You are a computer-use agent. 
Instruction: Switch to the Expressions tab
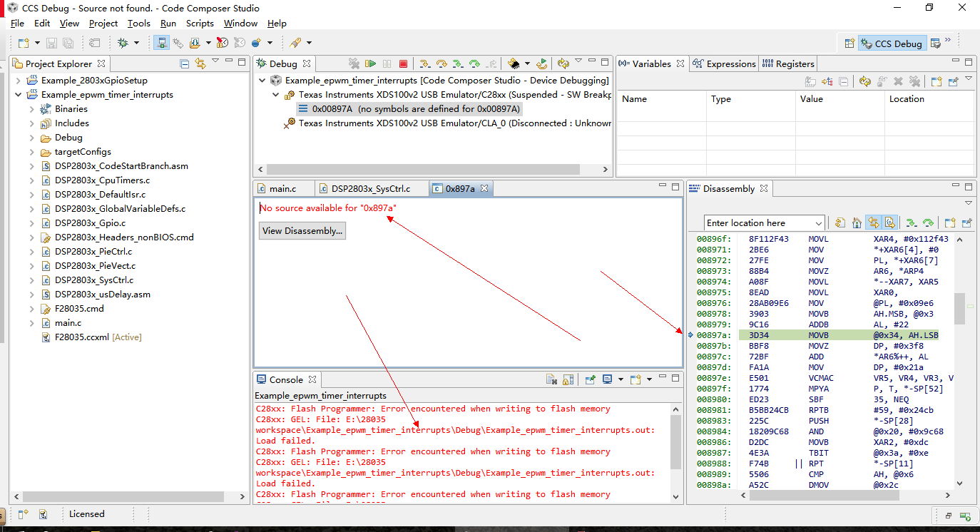click(x=724, y=63)
